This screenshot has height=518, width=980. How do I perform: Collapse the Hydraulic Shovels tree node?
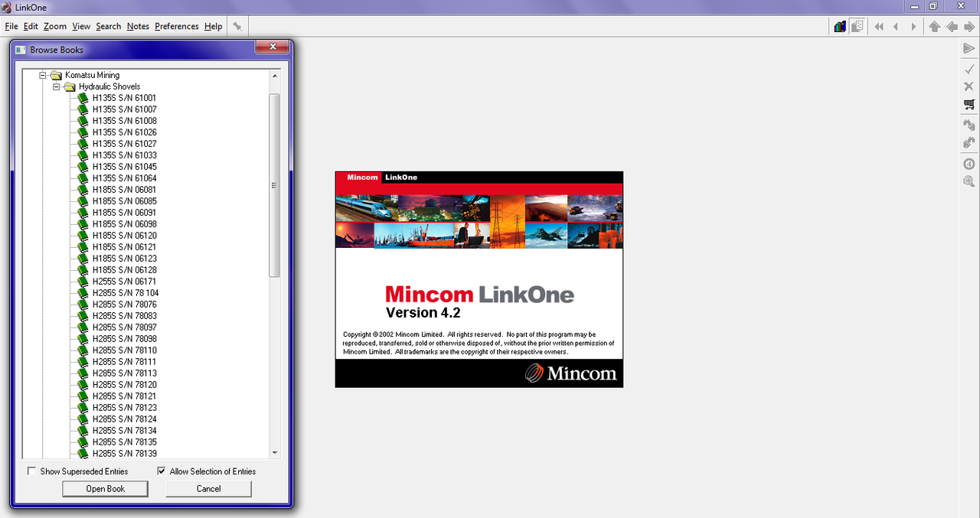click(x=57, y=86)
